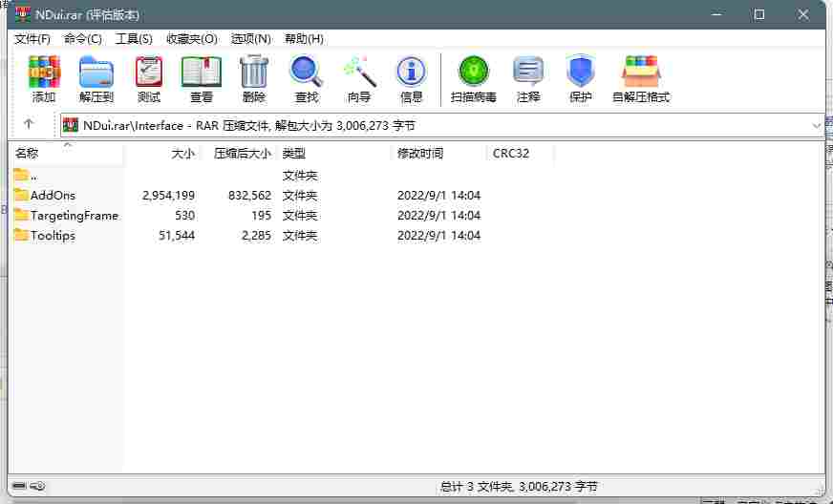
Task: Click the Protect (保护) shield icon
Action: click(580, 72)
